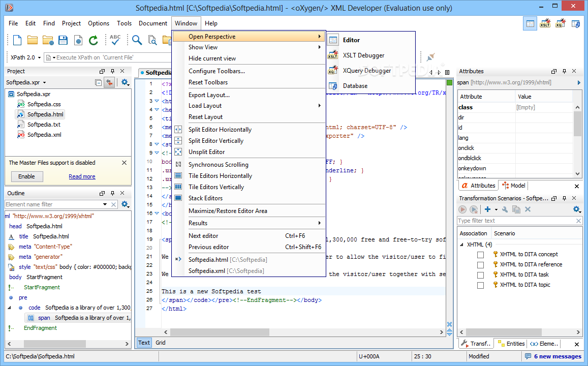This screenshot has width=588, height=366.
Task: Open the Entities tab
Action: (x=511, y=344)
